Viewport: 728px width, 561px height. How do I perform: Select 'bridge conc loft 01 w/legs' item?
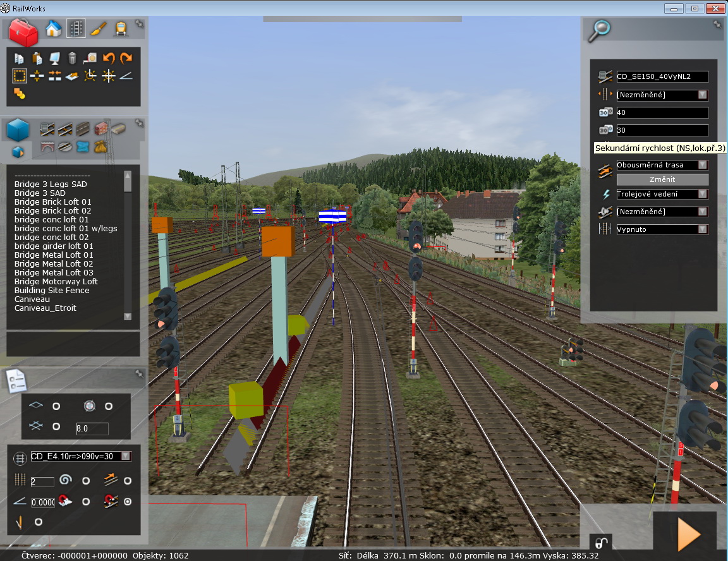click(66, 228)
